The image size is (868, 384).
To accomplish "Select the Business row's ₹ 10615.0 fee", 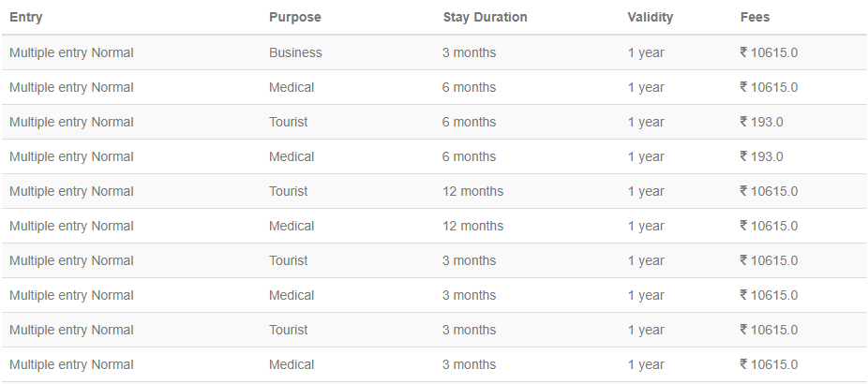I will click(x=769, y=52).
